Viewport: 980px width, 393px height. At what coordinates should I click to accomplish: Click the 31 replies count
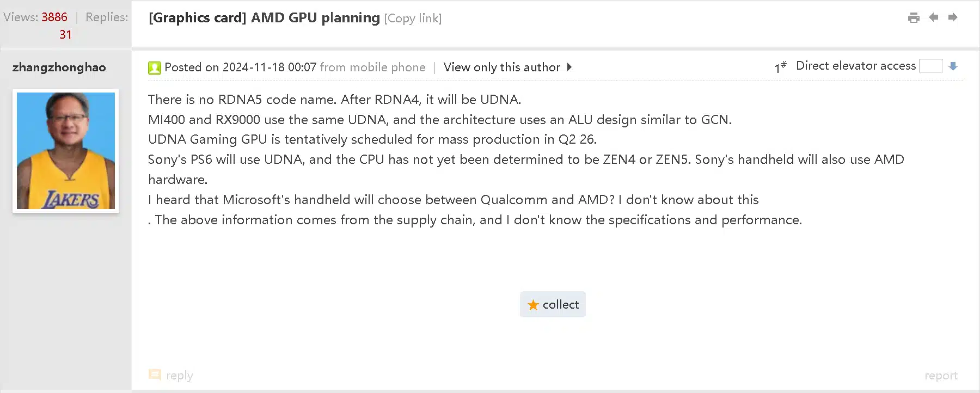coord(65,34)
